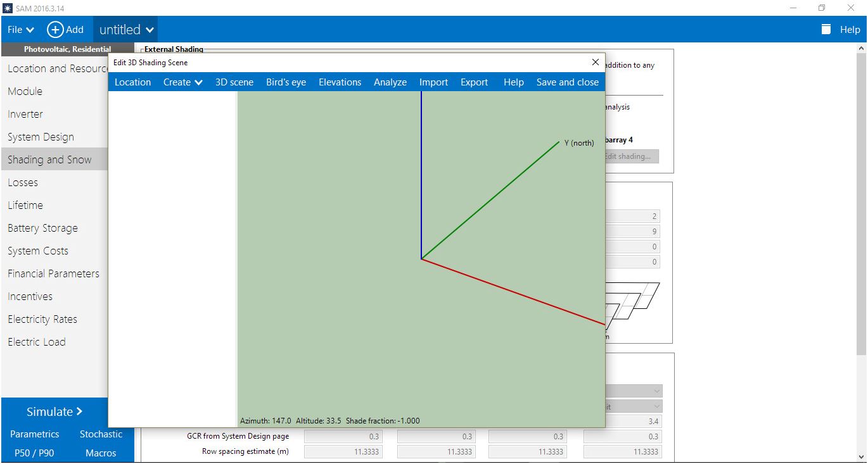Image resolution: width=868 pixels, height=464 pixels.
Task: Click Import in the shading toolbar
Action: click(433, 82)
